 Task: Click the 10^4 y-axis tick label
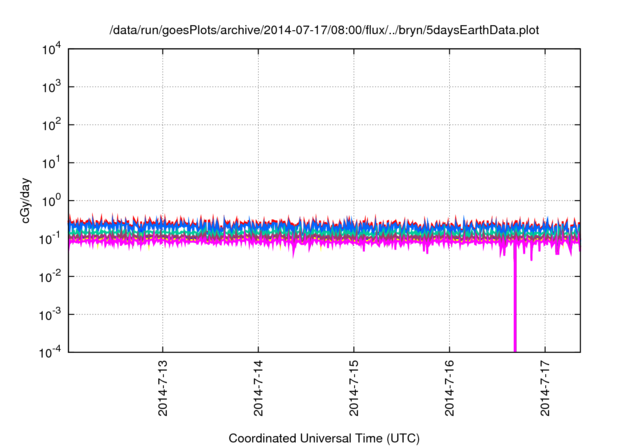pyautogui.click(x=51, y=49)
